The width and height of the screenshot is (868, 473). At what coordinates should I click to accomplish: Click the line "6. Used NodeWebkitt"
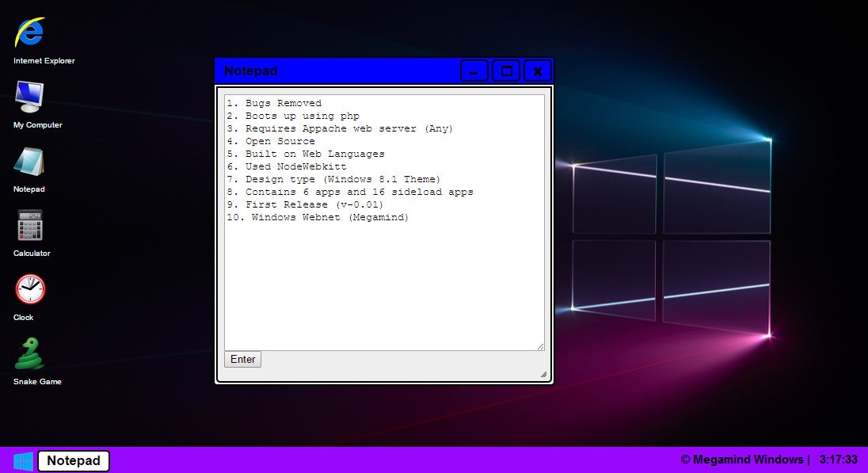click(x=287, y=166)
